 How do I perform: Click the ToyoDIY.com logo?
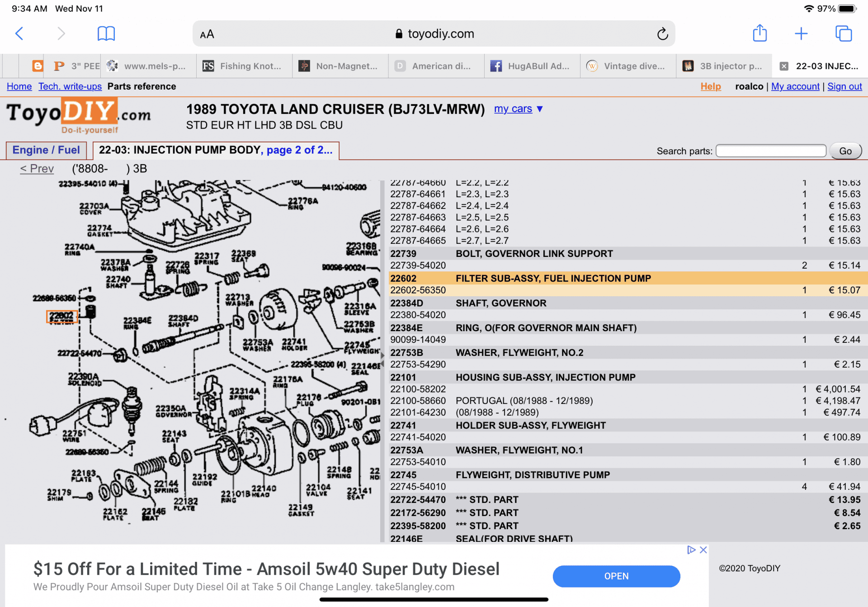(x=78, y=117)
